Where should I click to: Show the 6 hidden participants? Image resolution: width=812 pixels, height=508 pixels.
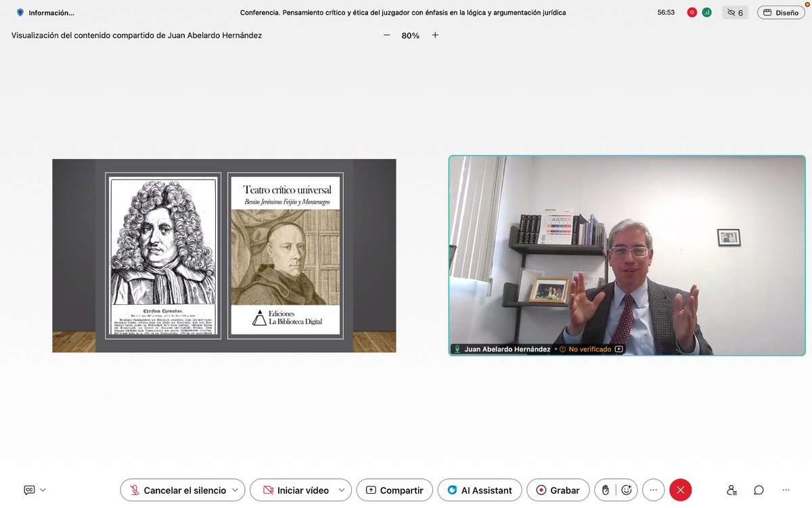click(x=735, y=12)
